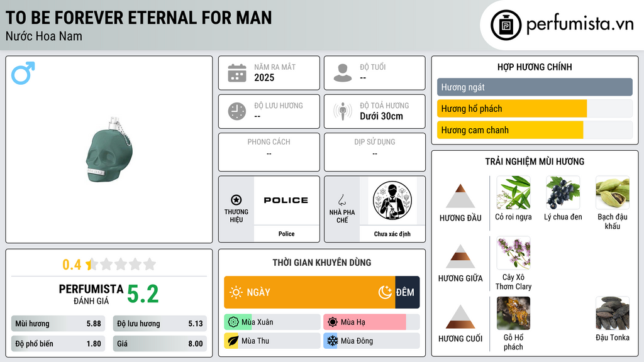644x362 pixels.
Task: Click the perfumer illustration Chưa xác định
Action: pyautogui.click(x=392, y=200)
